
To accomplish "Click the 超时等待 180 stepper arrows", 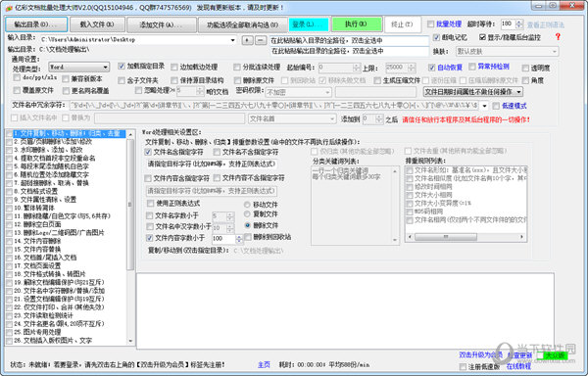I will click(519, 24).
